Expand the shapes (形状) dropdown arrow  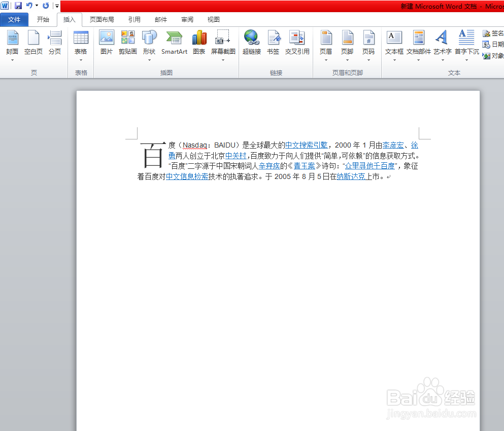coord(149,60)
